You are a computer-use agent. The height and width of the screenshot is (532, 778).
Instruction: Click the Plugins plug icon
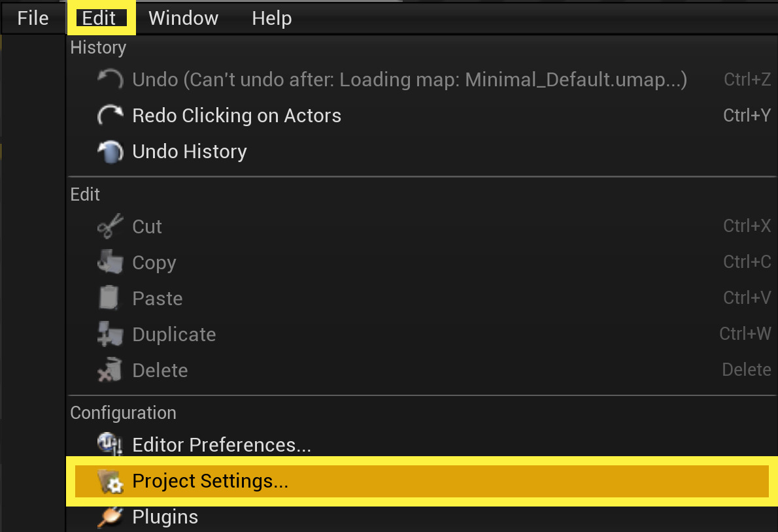pyautogui.click(x=110, y=516)
